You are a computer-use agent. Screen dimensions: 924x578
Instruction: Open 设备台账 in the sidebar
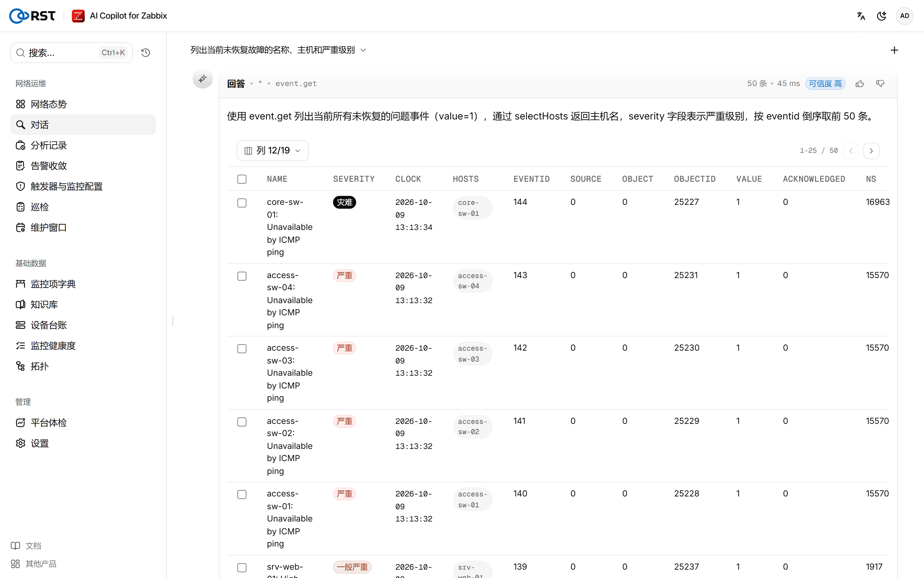tap(83, 325)
